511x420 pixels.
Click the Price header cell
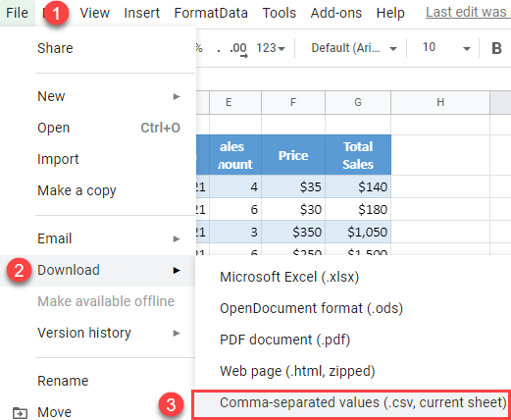coord(293,155)
